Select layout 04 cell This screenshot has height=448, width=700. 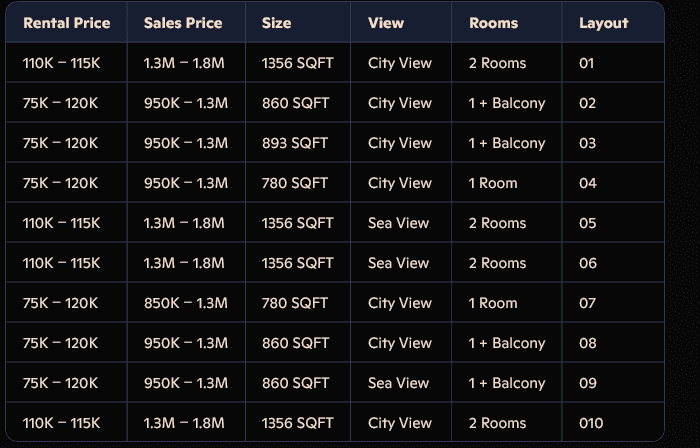click(x=588, y=183)
